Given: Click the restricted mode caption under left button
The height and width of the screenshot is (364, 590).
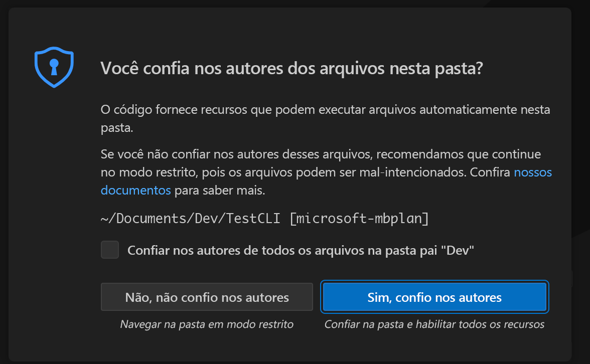Looking at the screenshot, I should (x=207, y=324).
